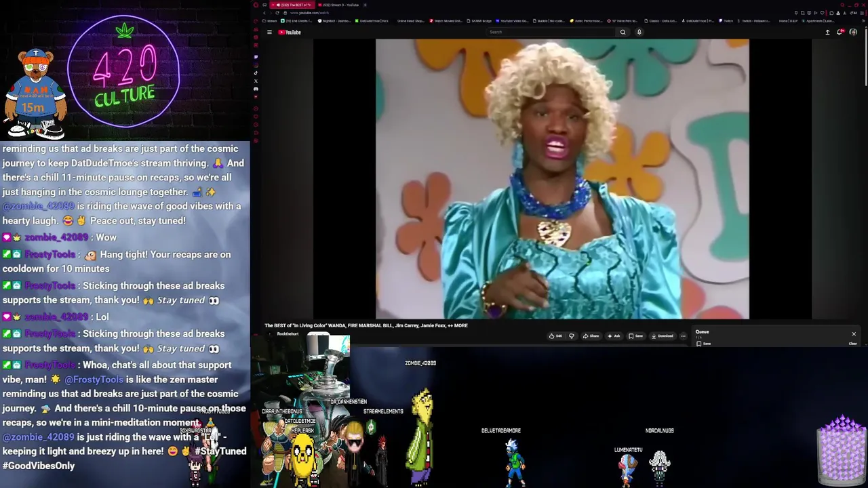
Task: Dislike the In Living Color video
Action: (572, 336)
